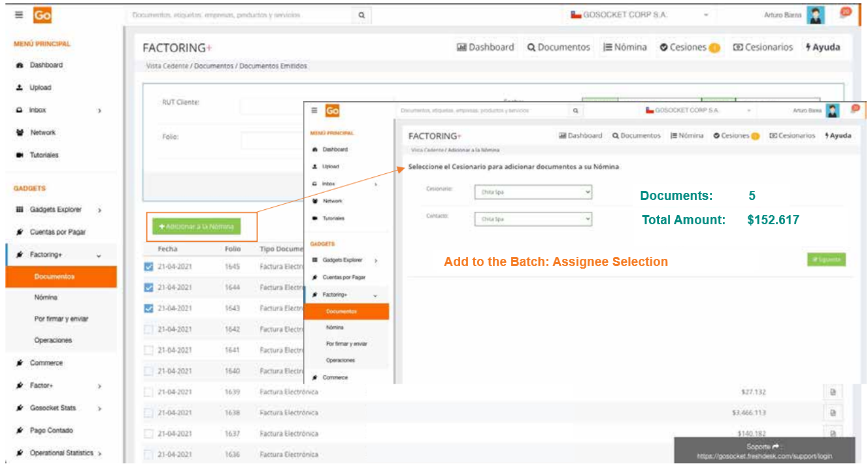The height and width of the screenshot is (470, 868).
Task: Open the document icon on the $3.466.113 row
Action: tap(833, 413)
